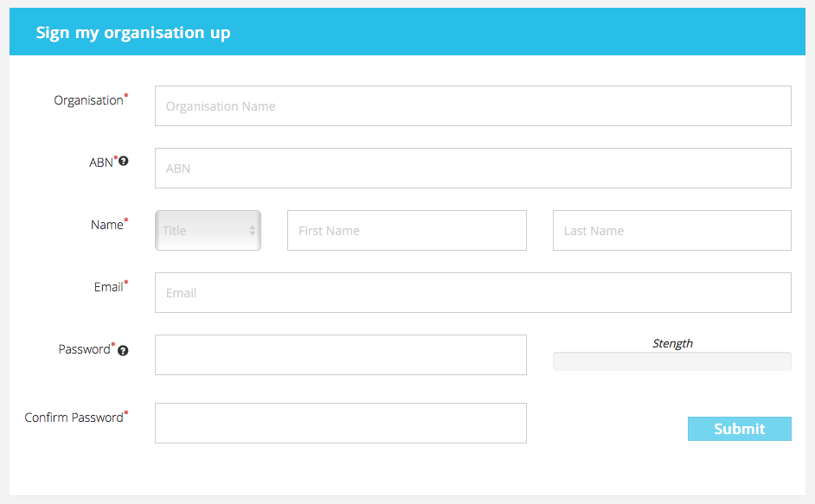Click into the ABN input field
Screen dimensions: 815x504
(x=473, y=169)
